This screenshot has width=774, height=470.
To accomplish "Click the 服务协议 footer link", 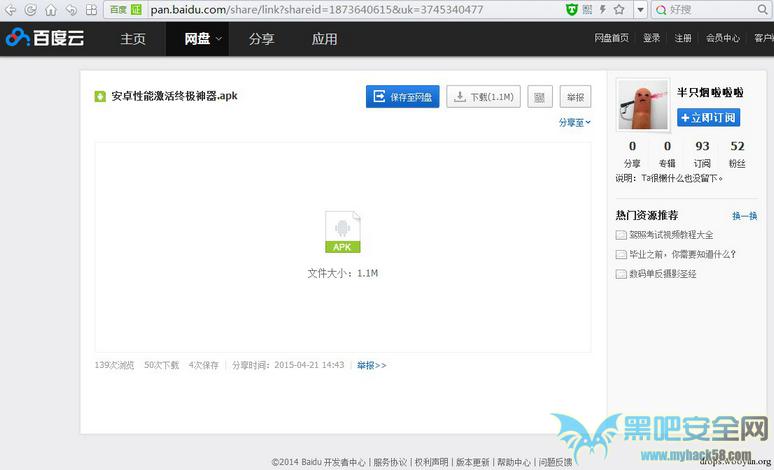I will pyautogui.click(x=390, y=462).
